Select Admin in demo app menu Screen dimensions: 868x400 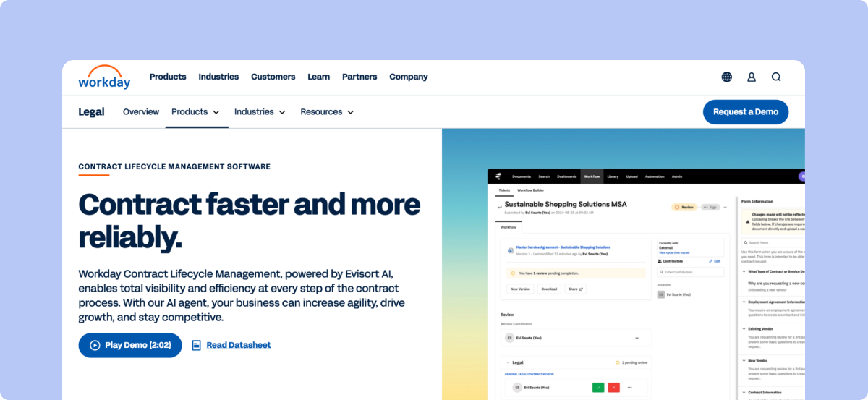tap(677, 176)
